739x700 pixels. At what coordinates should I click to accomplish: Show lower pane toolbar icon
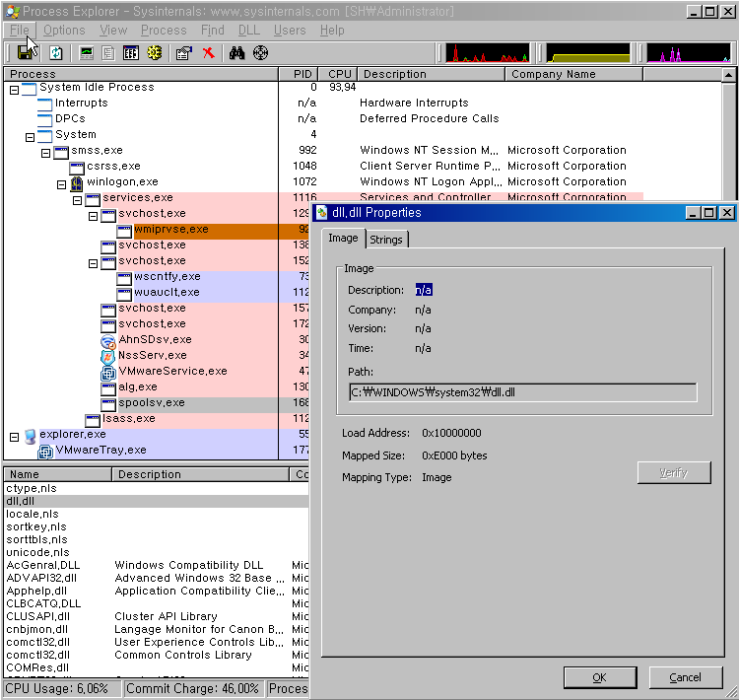pos(130,53)
